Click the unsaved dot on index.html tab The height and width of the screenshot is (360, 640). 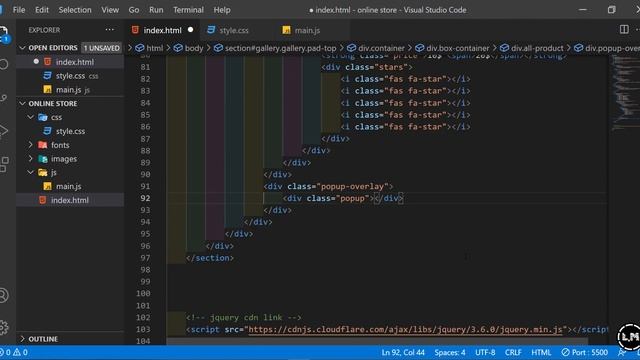(x=191, y=30)
